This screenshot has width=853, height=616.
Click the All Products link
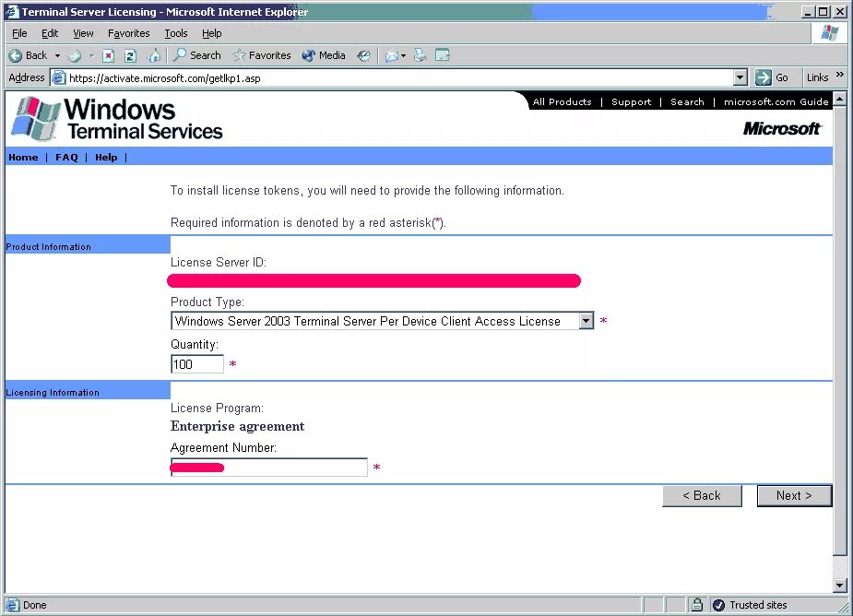(562, 101)
